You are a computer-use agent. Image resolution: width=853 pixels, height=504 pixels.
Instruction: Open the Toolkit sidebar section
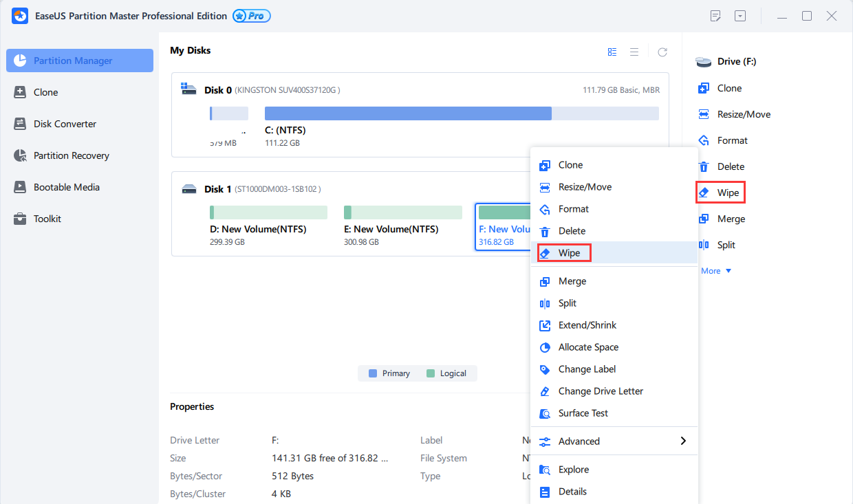(x=47, y=219)
